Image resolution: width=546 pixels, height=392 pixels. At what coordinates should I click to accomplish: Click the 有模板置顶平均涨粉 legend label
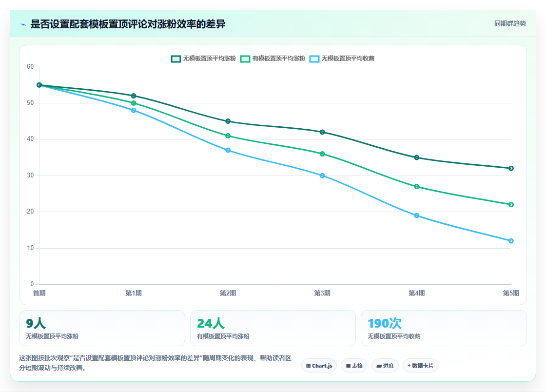tap(278, 59)
